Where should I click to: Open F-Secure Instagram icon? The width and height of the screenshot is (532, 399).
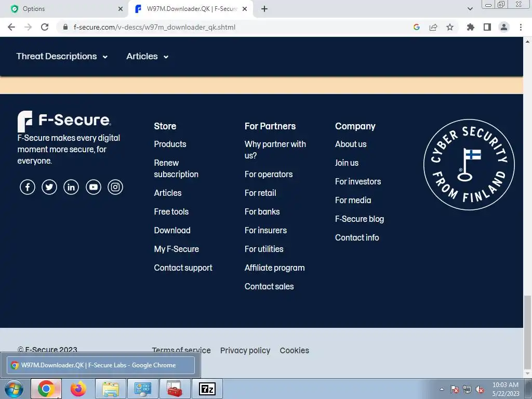pos(115,187)
